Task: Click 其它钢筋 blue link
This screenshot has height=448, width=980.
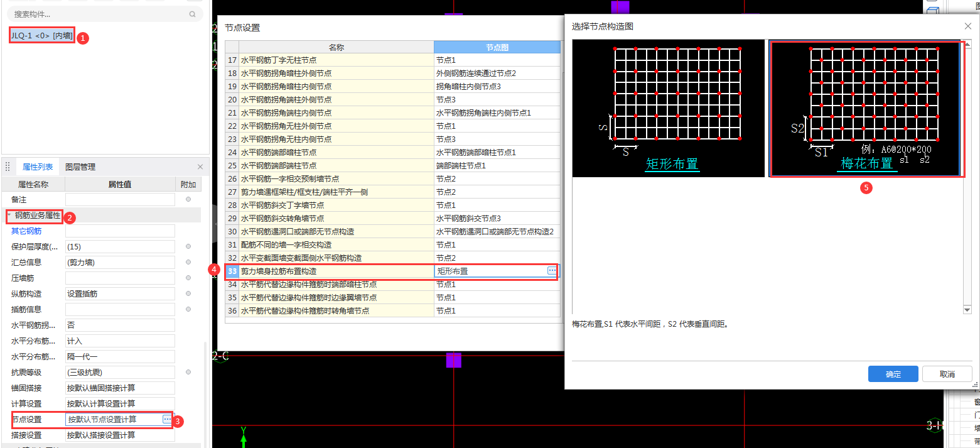Action: click(26, 231)
